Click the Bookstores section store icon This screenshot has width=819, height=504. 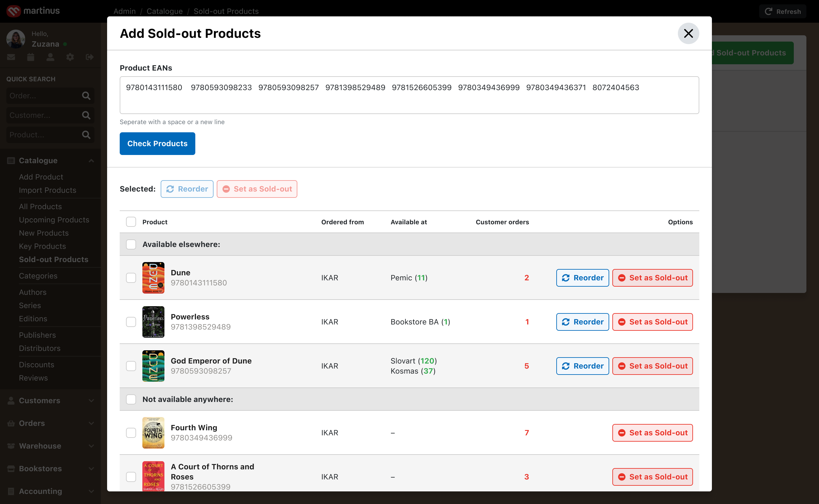coord(11,468)
